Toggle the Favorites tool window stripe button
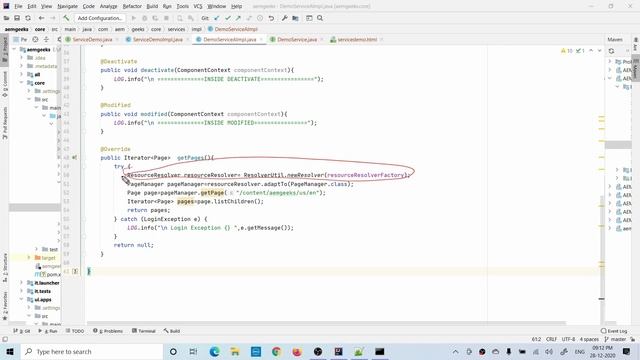 pyautogui.click(x=4, y=306)
